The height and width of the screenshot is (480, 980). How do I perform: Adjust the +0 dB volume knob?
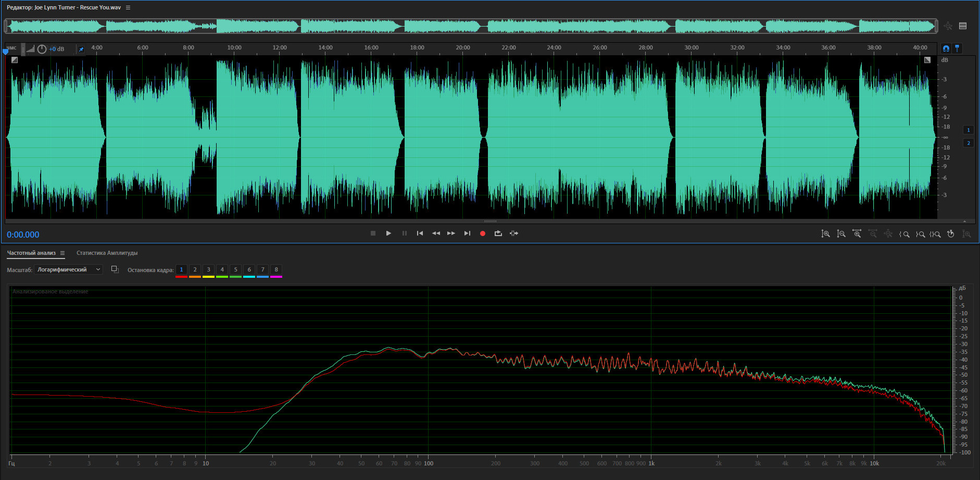point(42,49)
